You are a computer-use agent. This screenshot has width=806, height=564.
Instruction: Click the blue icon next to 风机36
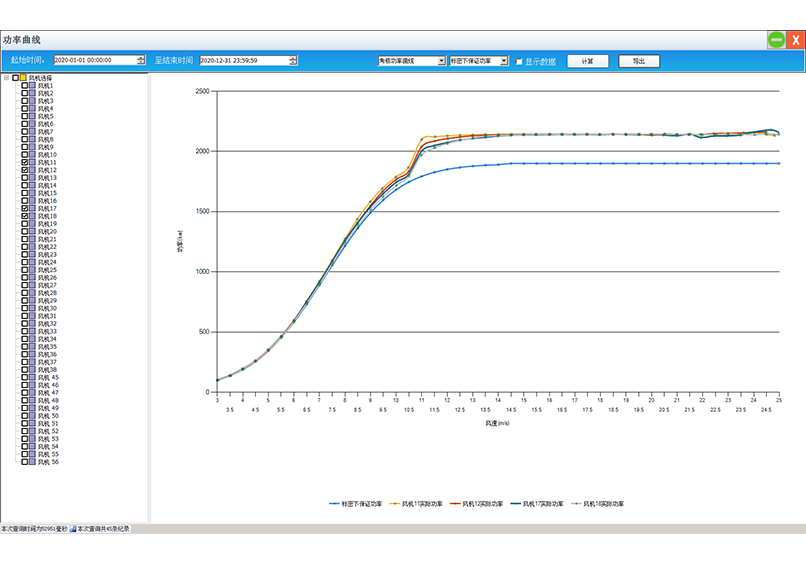(32, 354)
